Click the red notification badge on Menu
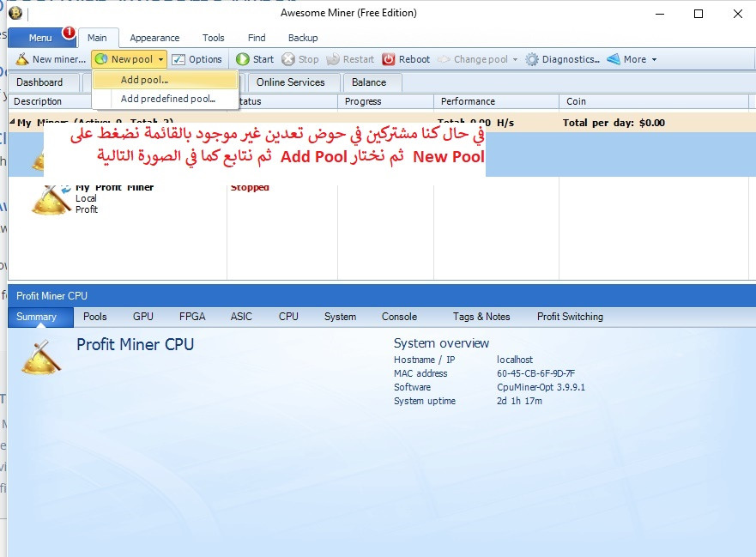This screenshot has height=557, width=756. (69, 33)
